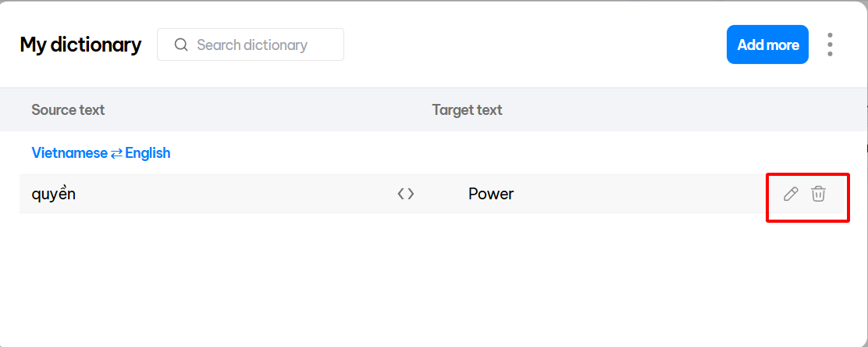Click the pencil edit icon for quyền
The image size is (868, 347).
(x=791, y=194)
